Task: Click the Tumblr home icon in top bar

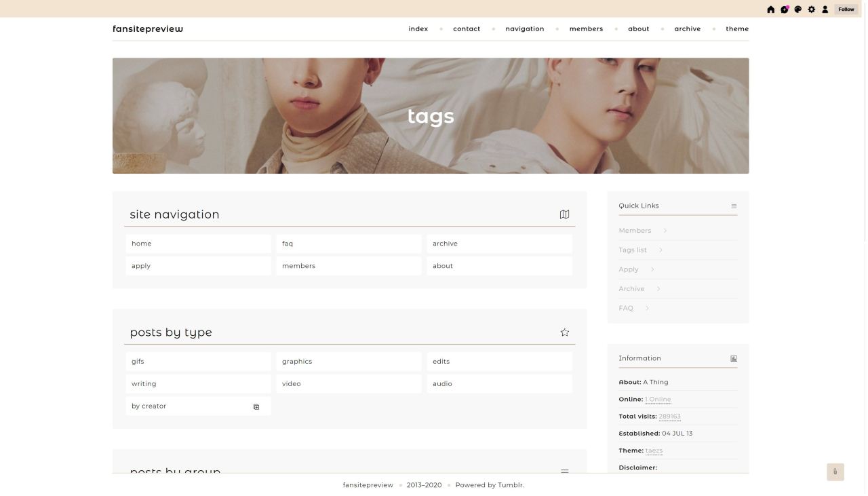Action: coord(770,9)
